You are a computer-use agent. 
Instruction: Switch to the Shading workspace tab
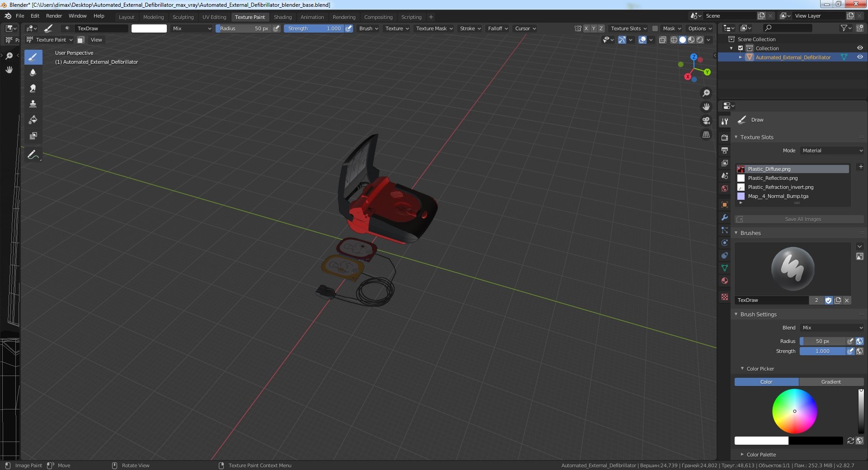[x=283, y=17]
